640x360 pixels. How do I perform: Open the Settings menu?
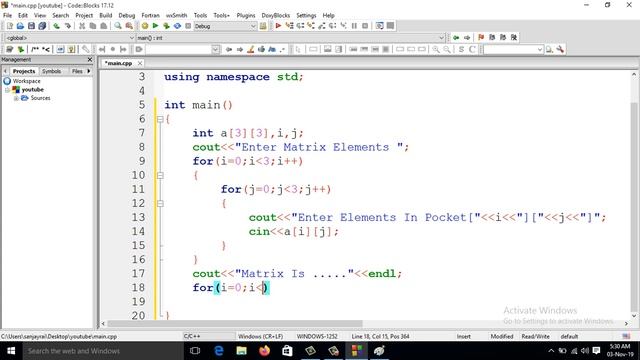pos(306,15)
